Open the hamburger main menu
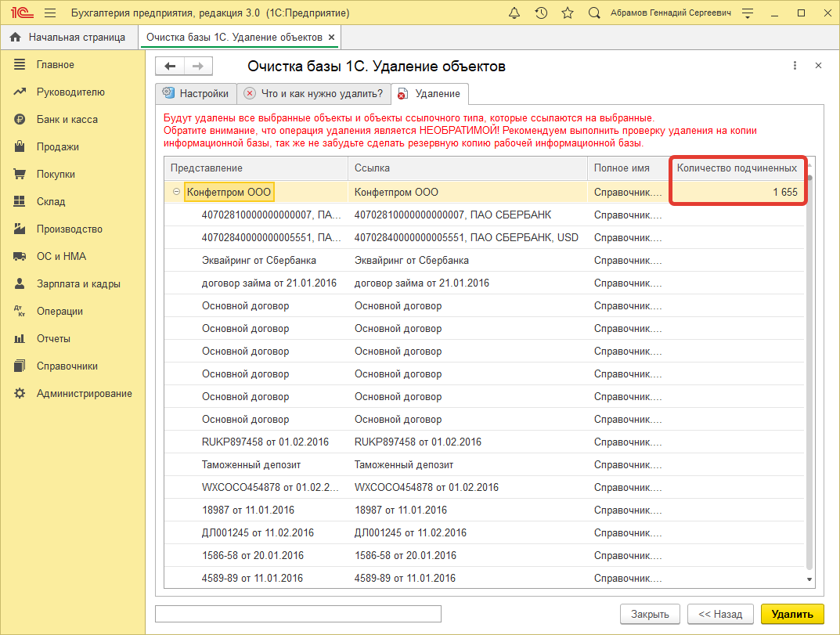The height and width of the screenshot is (635, 840). point(50,13)
